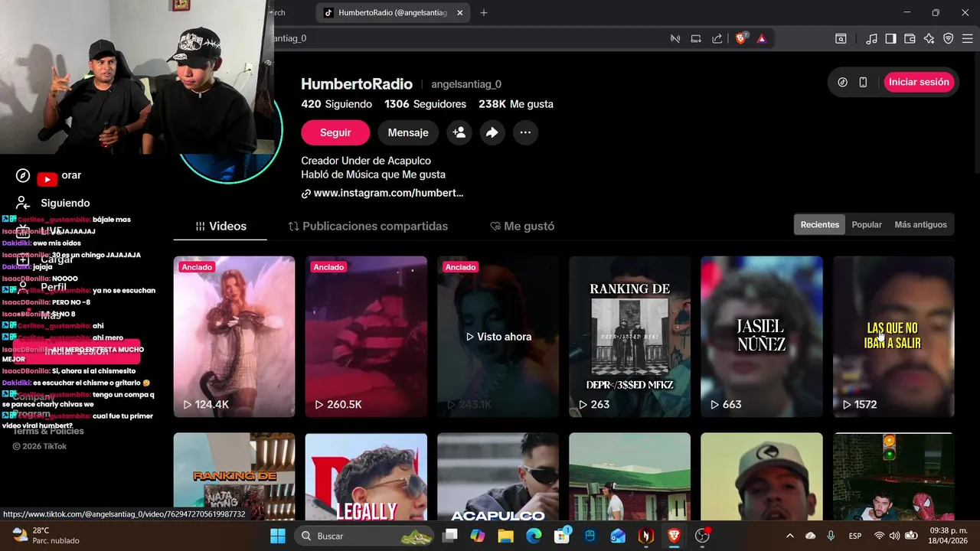Open the three-dots more options button

point(525,132)
